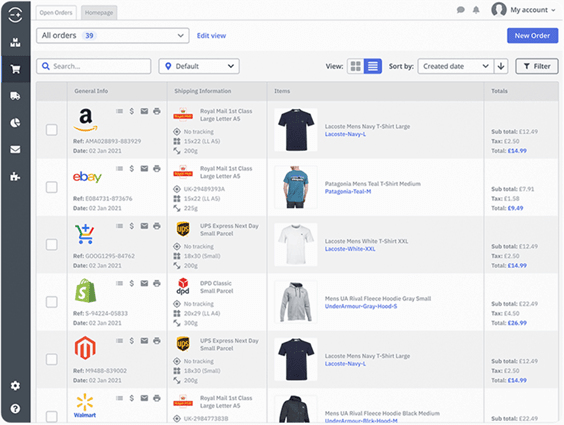Click the envelope icon on Google Shopping order

coord(144,226)
